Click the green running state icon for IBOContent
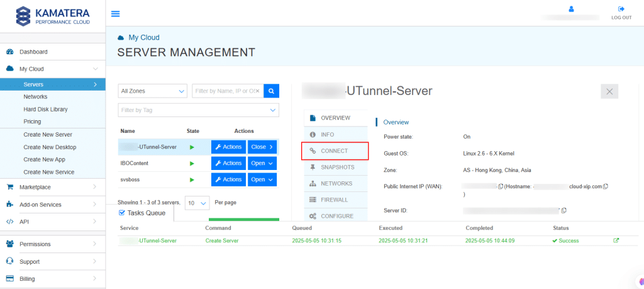644x289 pixels. pyautogui.click(x=192, y=163)
